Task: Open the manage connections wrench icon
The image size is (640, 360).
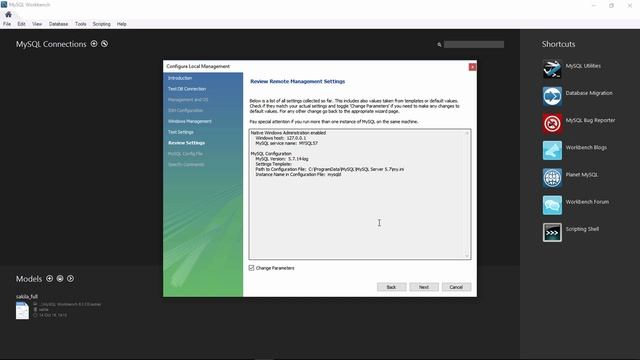Action: [104, 44]
